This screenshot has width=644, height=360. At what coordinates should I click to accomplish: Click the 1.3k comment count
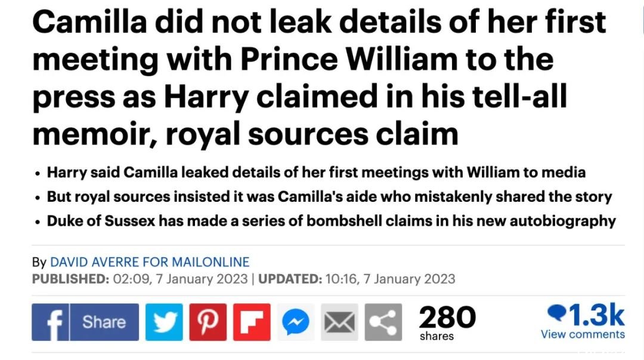click(596, 315)
